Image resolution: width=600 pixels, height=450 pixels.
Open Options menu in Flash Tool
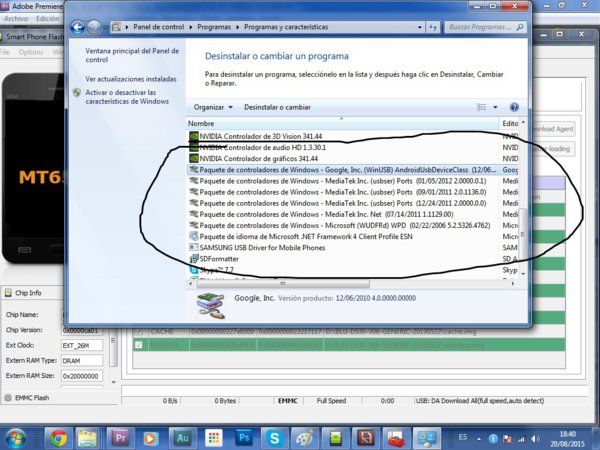pos(31,52)
